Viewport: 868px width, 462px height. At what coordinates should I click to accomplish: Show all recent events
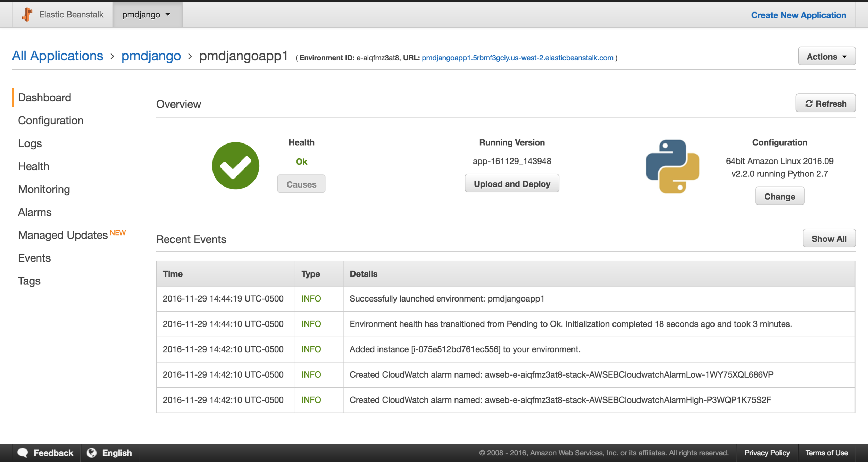(829, 239)
